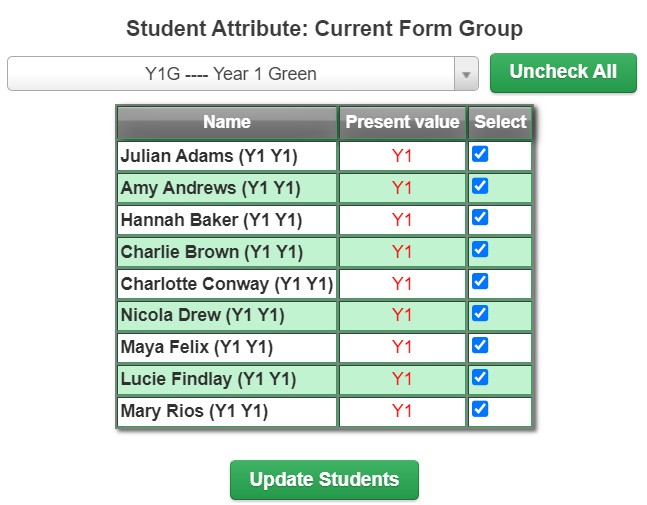Uncheck Lucie Findlay's checkbox
The width and height of the screenshot is (647, 505).
pos(480,377)
